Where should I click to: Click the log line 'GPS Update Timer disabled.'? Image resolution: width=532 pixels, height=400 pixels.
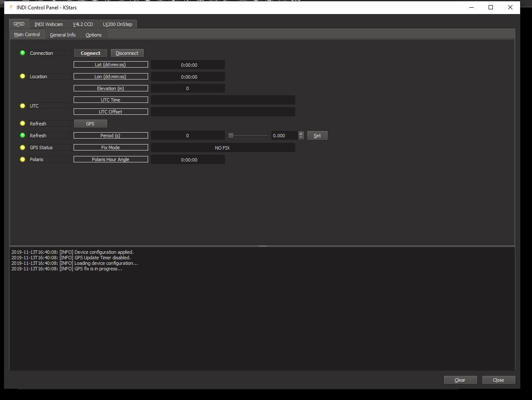(x=71, y=258)
